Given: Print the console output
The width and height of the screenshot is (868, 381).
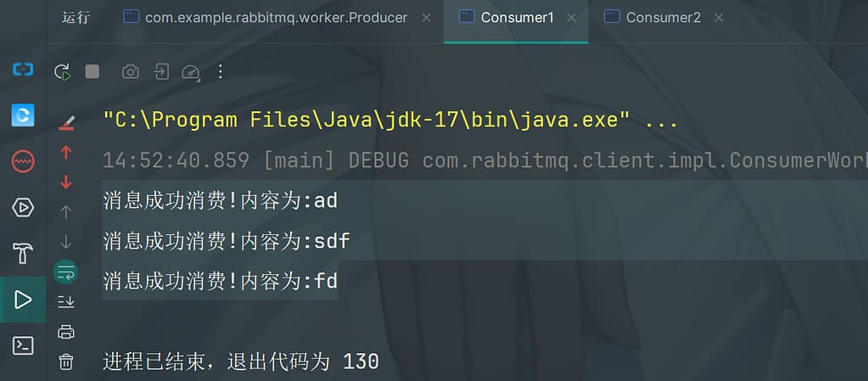Looking at the screenshot, I should point(66,332).
